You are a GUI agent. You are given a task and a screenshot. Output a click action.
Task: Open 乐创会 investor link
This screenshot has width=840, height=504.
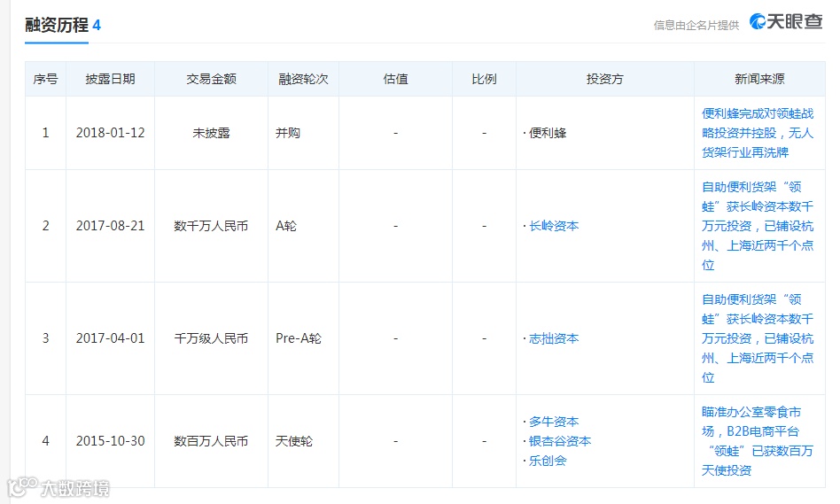point(548,461)
